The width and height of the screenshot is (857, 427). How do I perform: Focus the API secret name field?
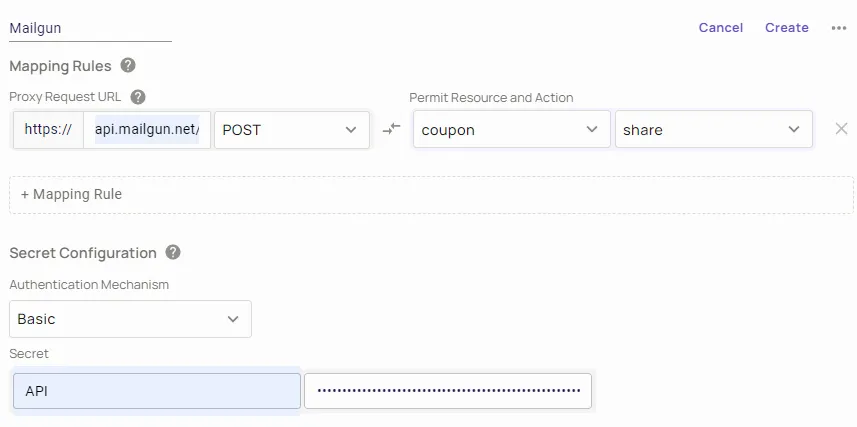click(156, 391)
